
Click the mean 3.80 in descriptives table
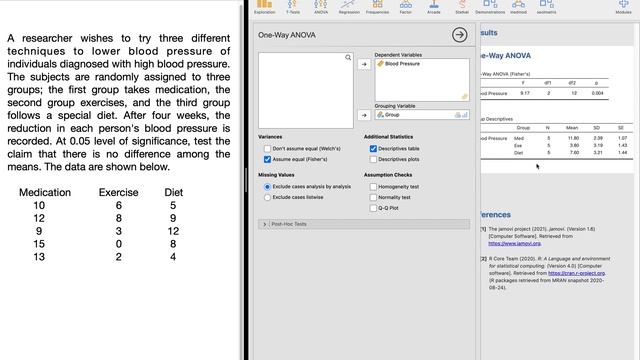574,145
